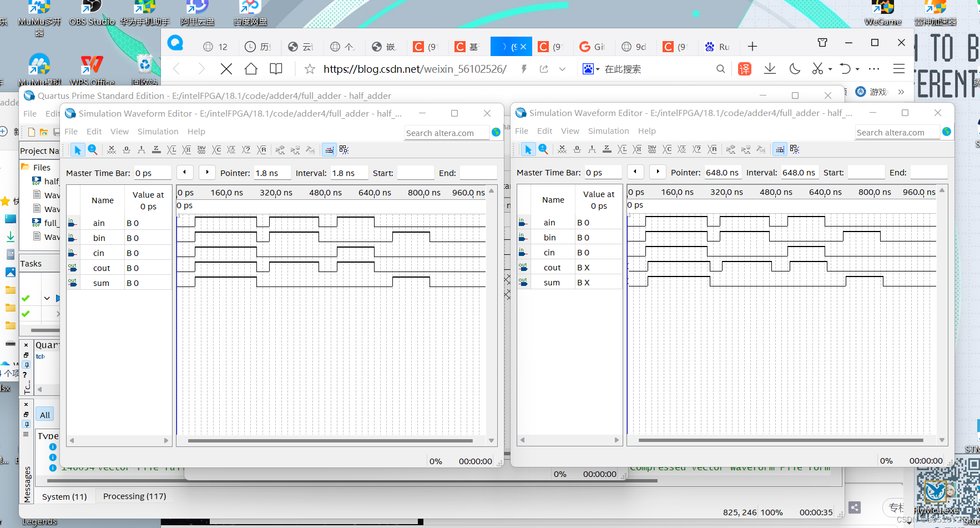Viewport: 980px width, 528px height.
Task: Open undo dropdown arrow in browser toolbar
Action: [x=857, y=69]
